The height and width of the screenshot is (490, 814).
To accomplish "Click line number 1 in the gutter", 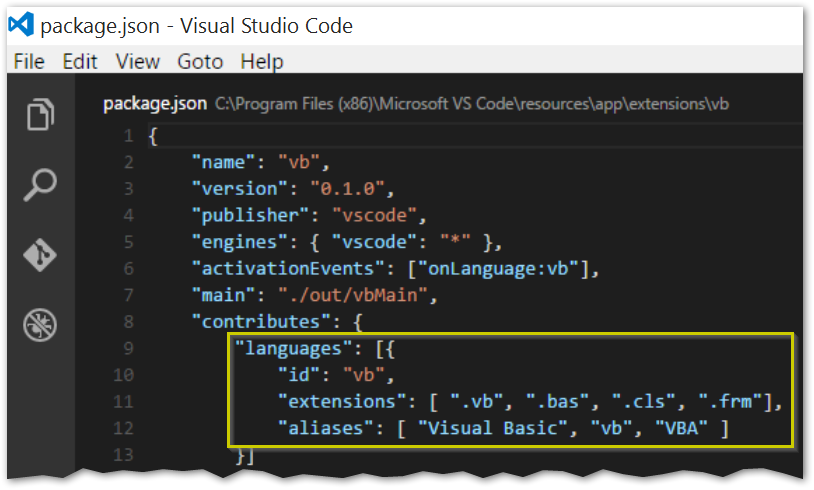I will (x=128, y=136).
